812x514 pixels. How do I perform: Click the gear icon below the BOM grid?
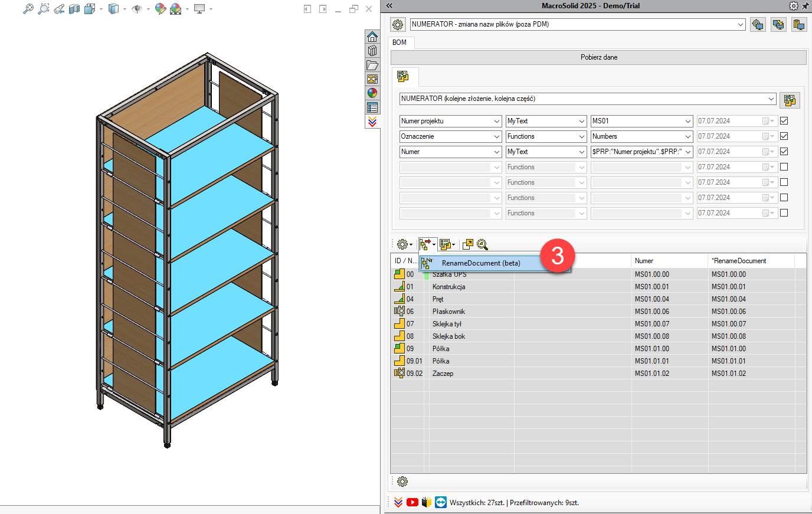point(402,482)
